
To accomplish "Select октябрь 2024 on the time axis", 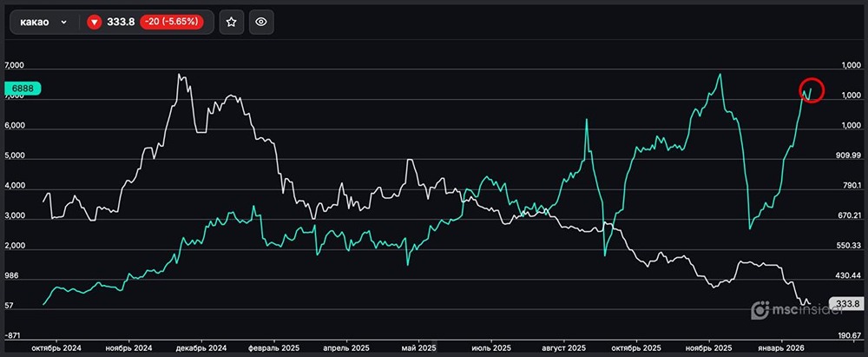I will (x=56, y=347).
